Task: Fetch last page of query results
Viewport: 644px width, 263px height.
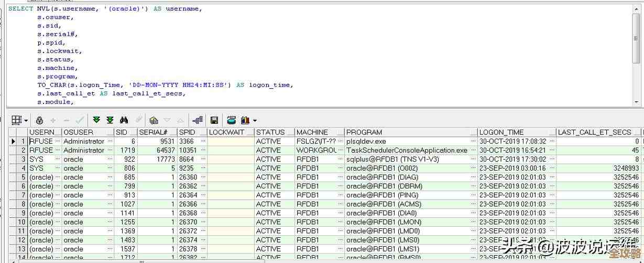Action: pos(110,120)
